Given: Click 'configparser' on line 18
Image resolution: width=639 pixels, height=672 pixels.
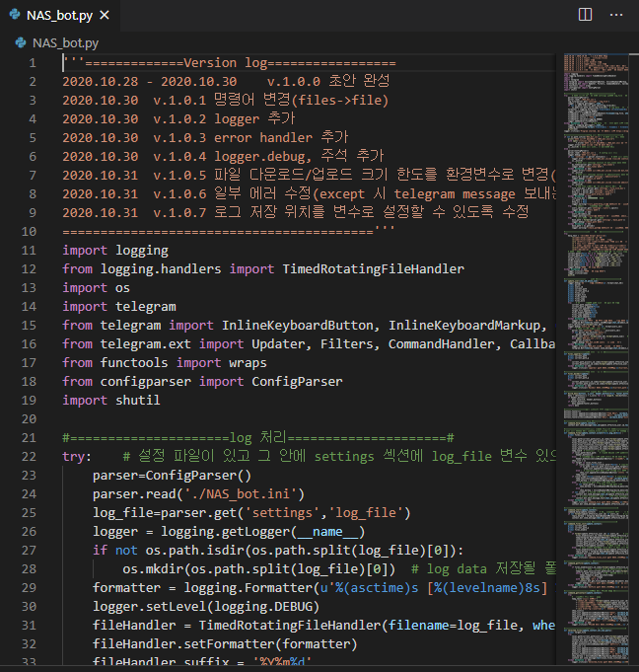Looking at the screenshot, I should click(x=146, y=382).
